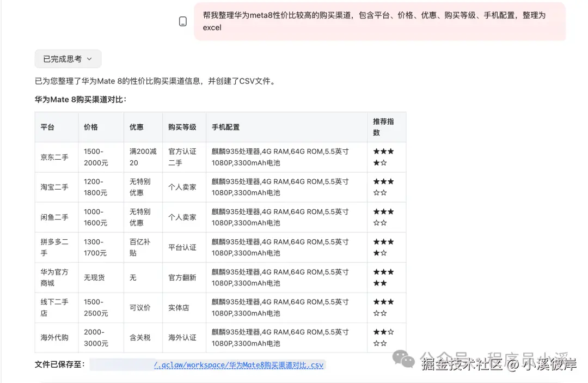Click the 闲鱼二手 platform cell
Viewport: 588px width, 383px height.
coord(57,217)
